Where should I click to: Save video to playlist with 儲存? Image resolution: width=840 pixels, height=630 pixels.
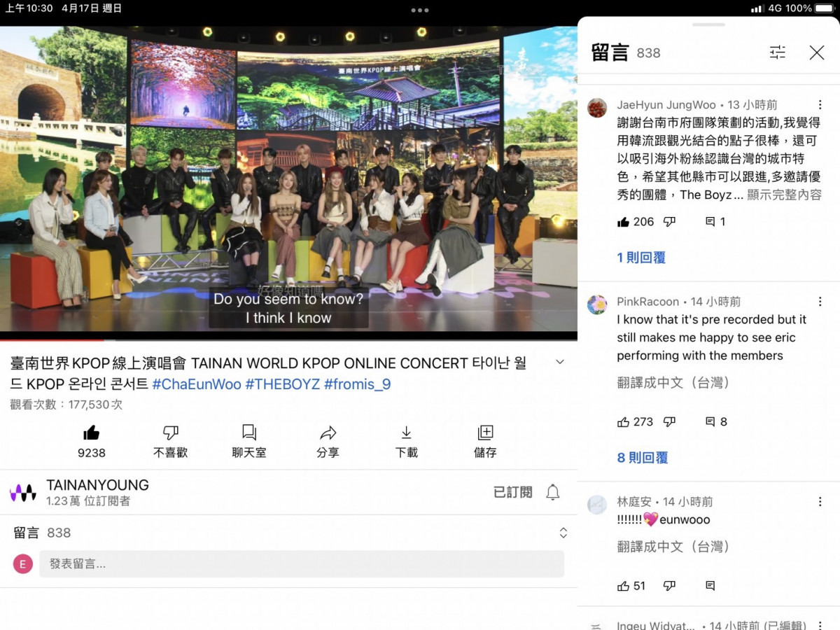click(x=485, y=442)
